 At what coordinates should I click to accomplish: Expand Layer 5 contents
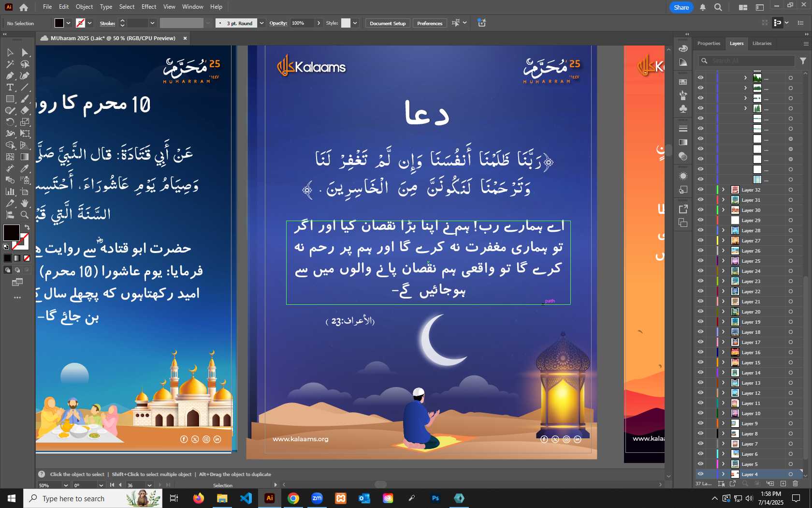[724, 464]
